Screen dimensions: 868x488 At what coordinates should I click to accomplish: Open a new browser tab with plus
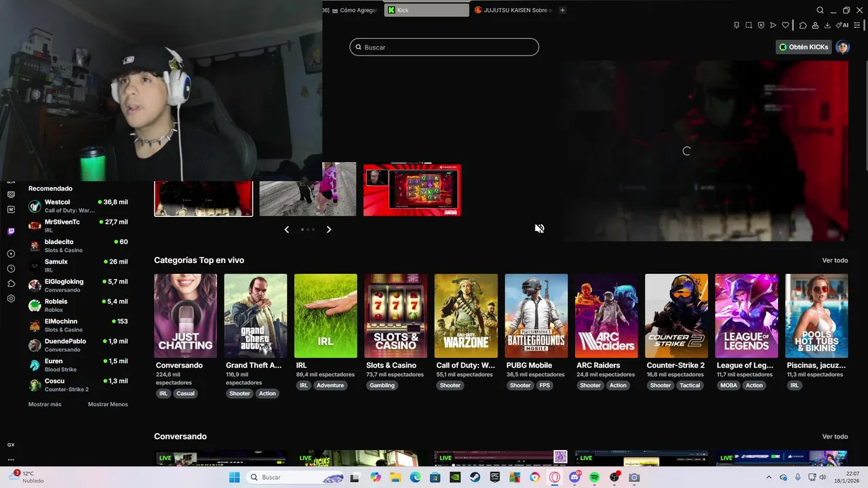coord(562,10)
